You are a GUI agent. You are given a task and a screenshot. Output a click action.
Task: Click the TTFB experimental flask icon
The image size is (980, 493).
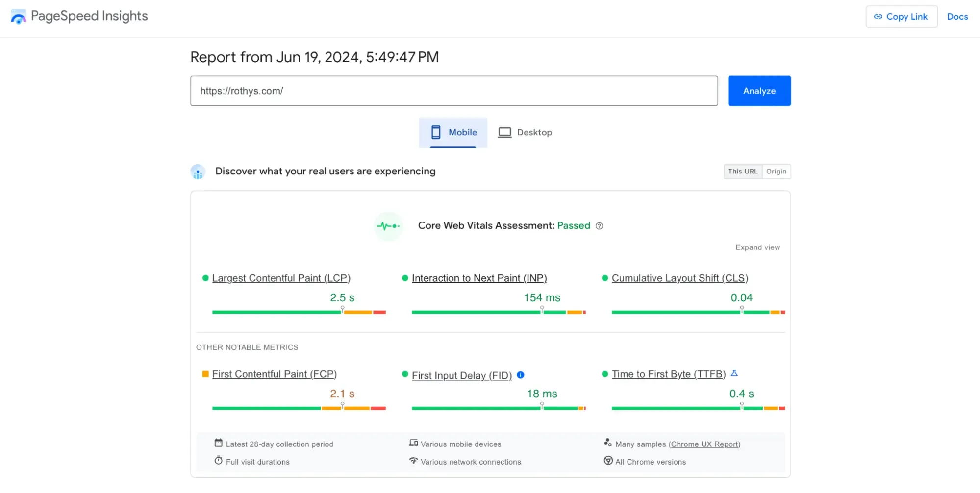coord(734,373)
